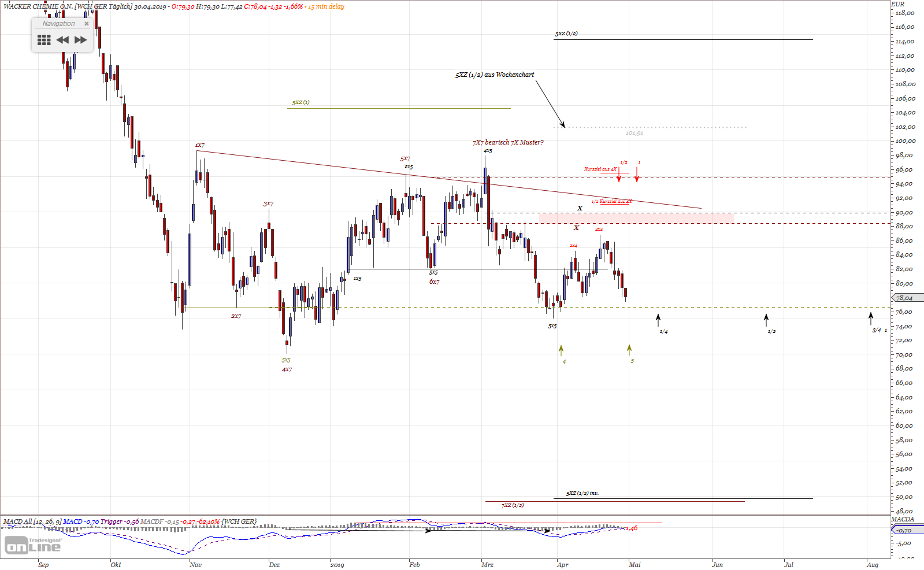Click the EUR currency axis label
The width and height of the screenshot is (924, 570).
tap(897, 4)
